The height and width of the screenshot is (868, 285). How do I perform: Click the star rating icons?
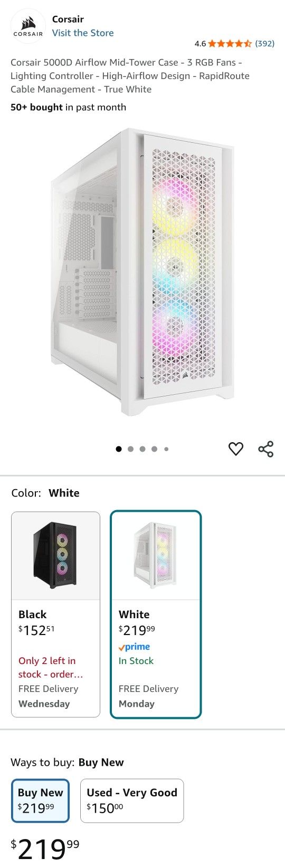230,44
